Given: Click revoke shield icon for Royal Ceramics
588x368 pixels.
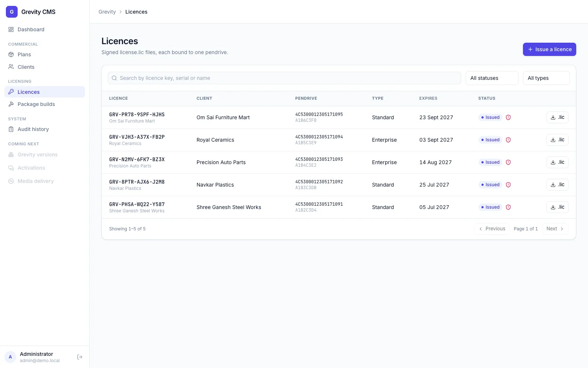Looking at the screenshot, I should click(508, 140).
